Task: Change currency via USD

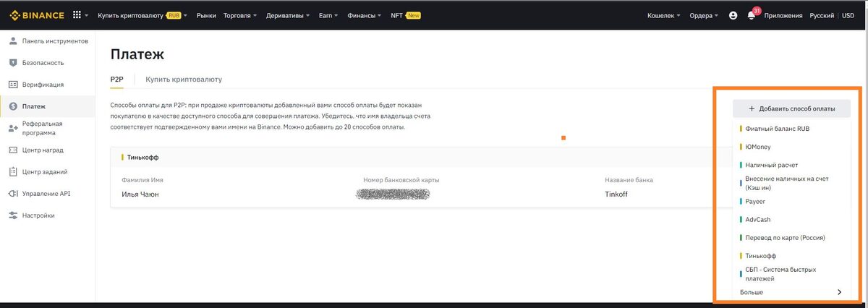Action: tap(848, 15)
